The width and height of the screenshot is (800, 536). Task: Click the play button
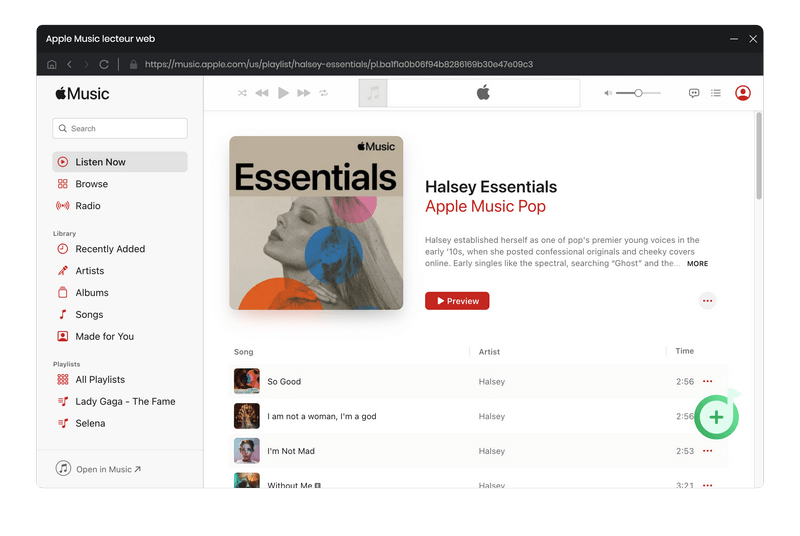coord(283,93)
